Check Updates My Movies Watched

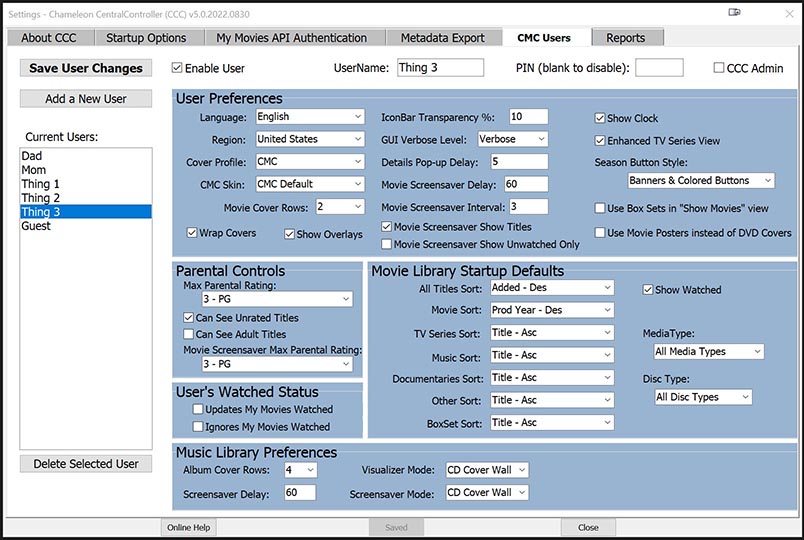point(198,409)
